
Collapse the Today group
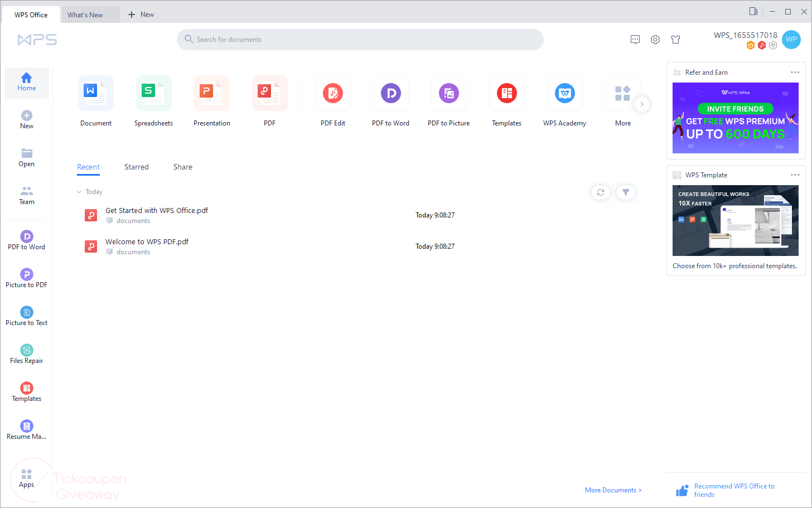pyautogui.click(x=79, y=192)
